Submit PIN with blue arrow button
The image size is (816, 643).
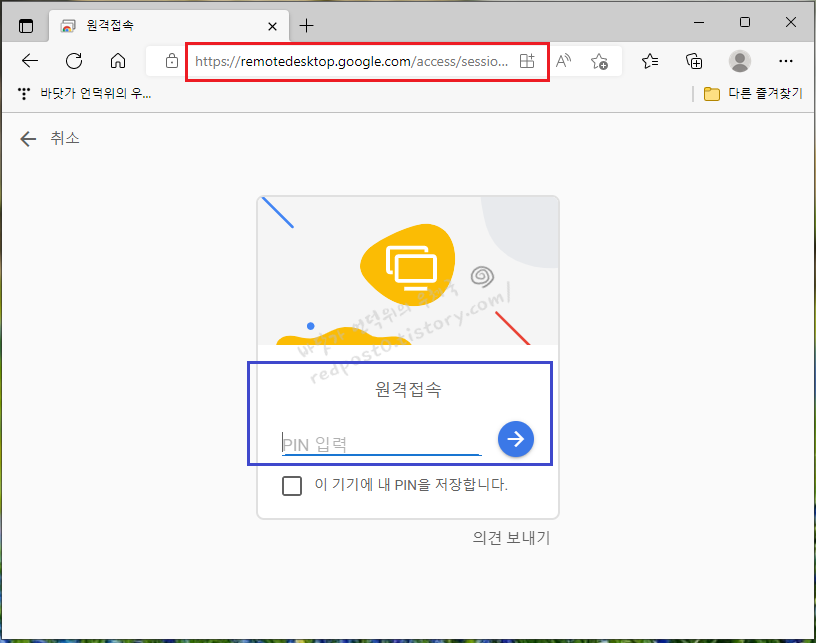tap(515, 439)
